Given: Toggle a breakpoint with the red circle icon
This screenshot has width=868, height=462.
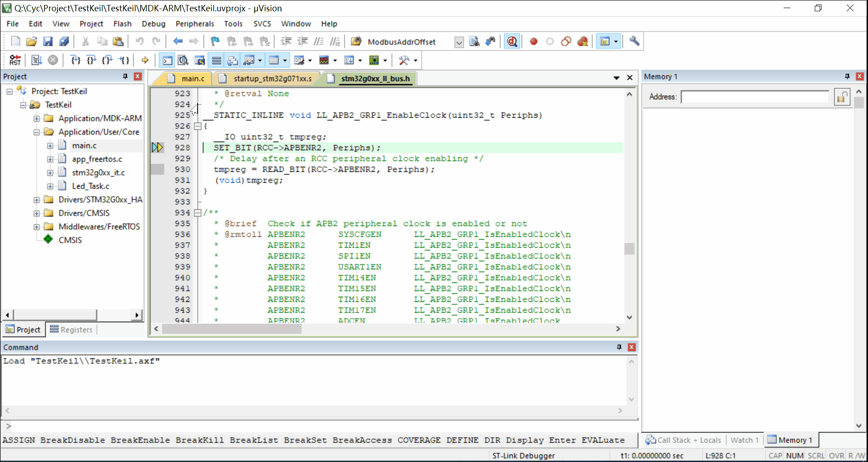Looking at the screenshot, I should click(x=534, y=42).
